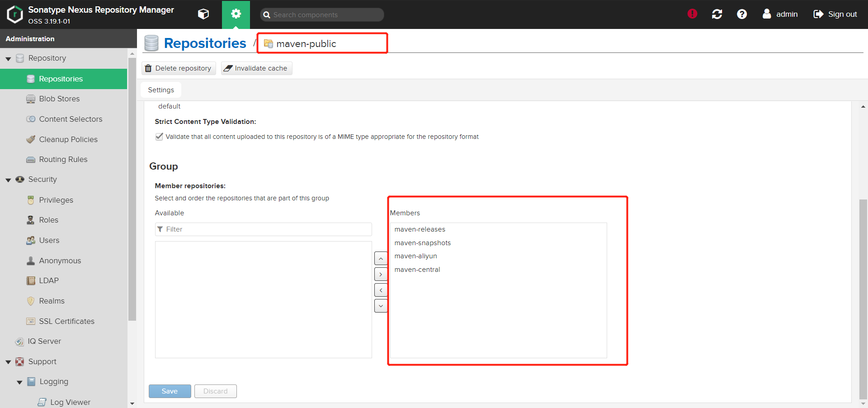Screen dimensions: 868x408
Task: Click the Cleanup Policies broom icon
Action: 31,139
